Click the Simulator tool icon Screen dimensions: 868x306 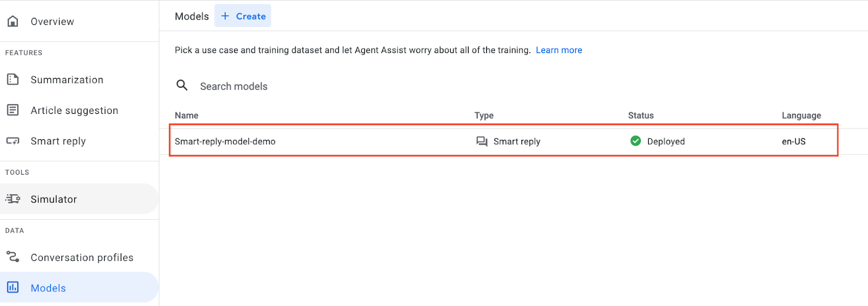12,199
